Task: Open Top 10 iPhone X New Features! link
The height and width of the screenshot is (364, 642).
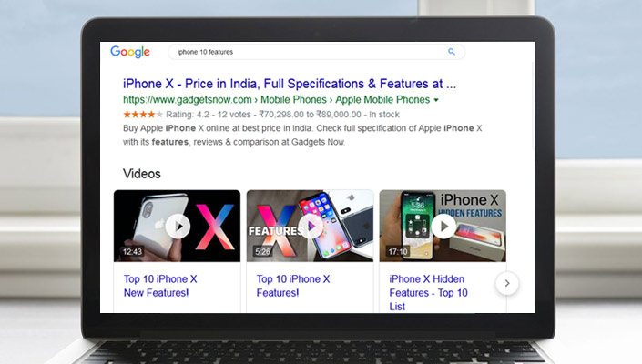Action: (160, 286)
